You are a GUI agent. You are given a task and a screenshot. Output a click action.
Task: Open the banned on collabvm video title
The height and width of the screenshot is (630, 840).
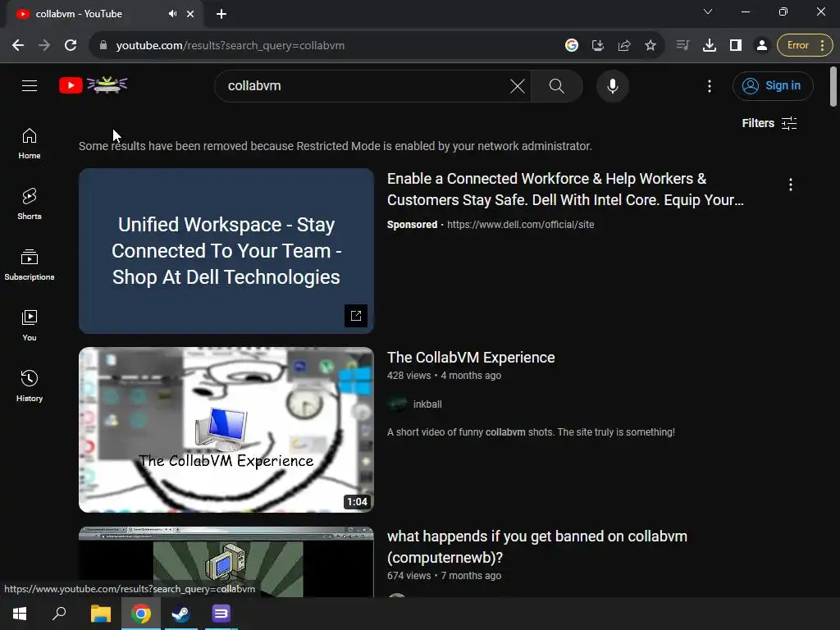(x=536, y=547)
